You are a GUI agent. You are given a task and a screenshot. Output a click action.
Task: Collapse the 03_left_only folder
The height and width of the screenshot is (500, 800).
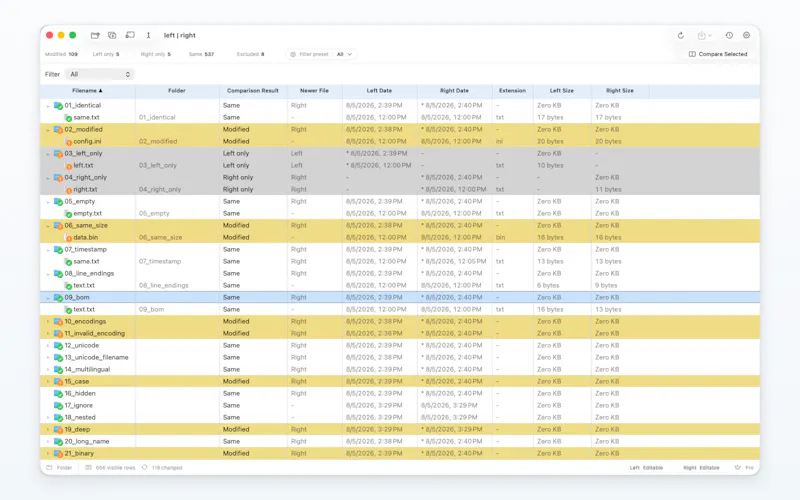pos(48,154)
